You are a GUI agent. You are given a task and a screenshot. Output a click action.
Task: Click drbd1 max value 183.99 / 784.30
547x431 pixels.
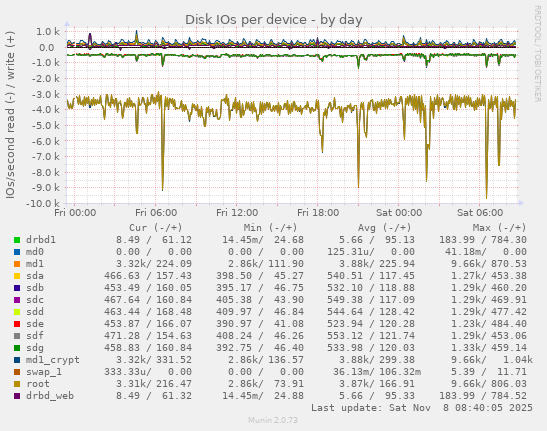[x=483, y=240]
